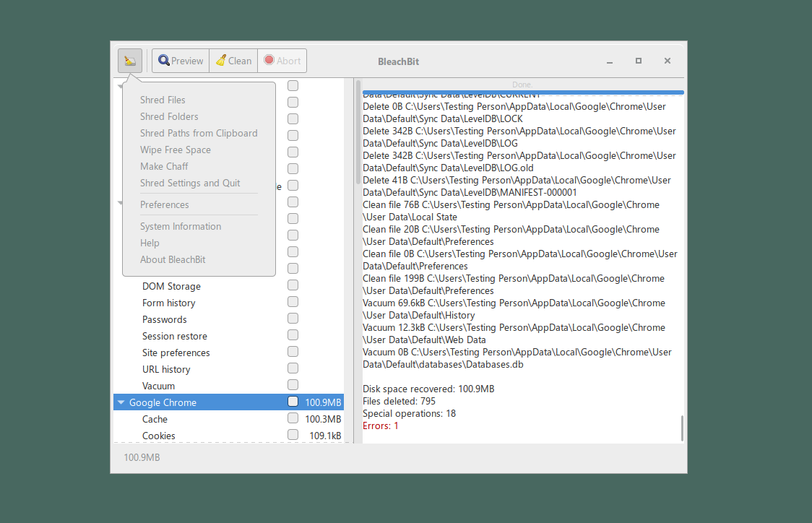Open About BleachBit
The image size is (812, 523).
[x=173, y=259]
